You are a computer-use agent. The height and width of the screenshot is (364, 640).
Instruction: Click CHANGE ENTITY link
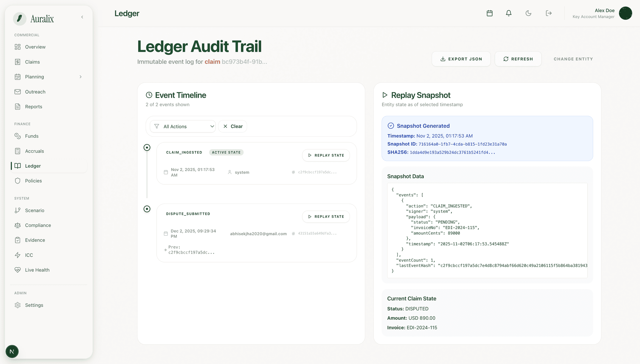click(573, 59)
